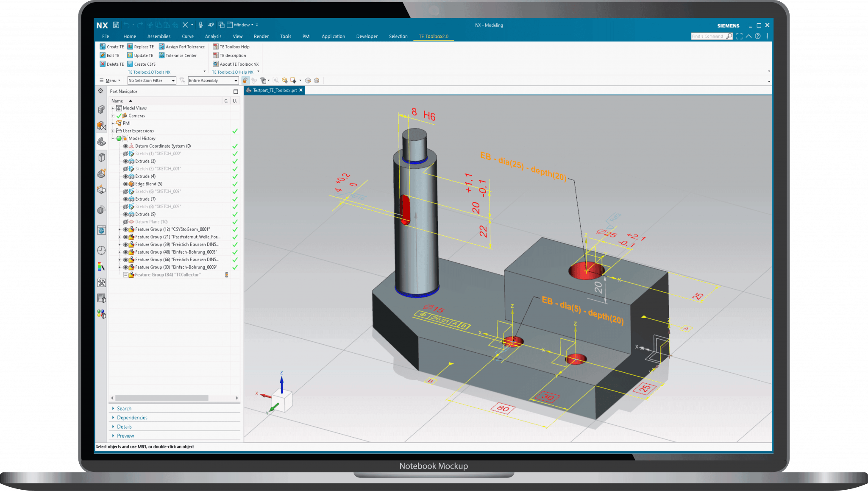Show Sketch (1) SKETCH_000 in the tree
This screenshot has height=491, width=868.
[125, 153]
